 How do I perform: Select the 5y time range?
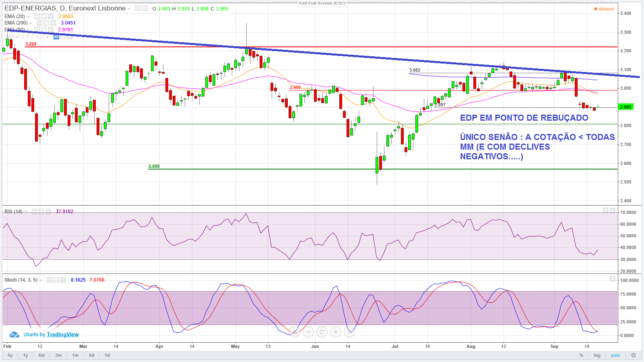point(10,355)
